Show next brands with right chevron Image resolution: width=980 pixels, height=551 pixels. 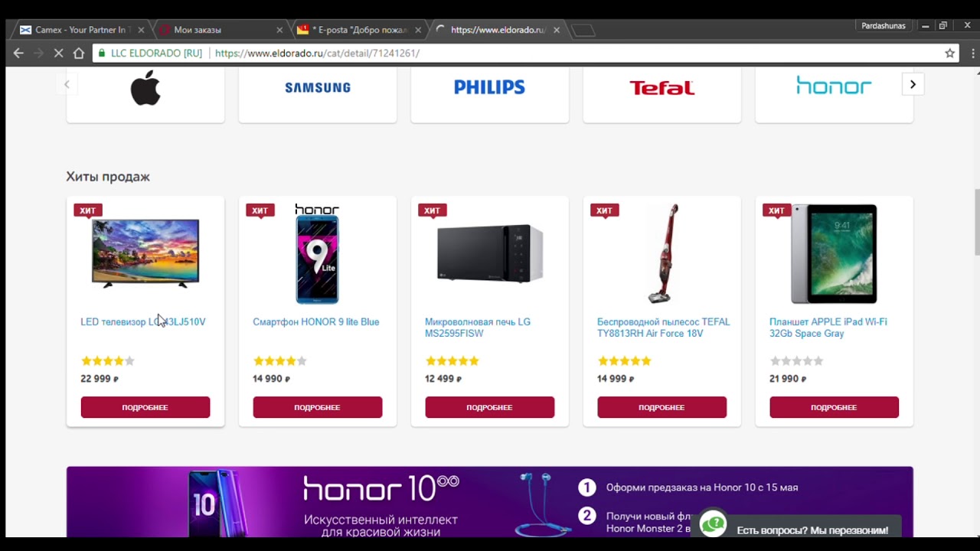click(913, 84)
